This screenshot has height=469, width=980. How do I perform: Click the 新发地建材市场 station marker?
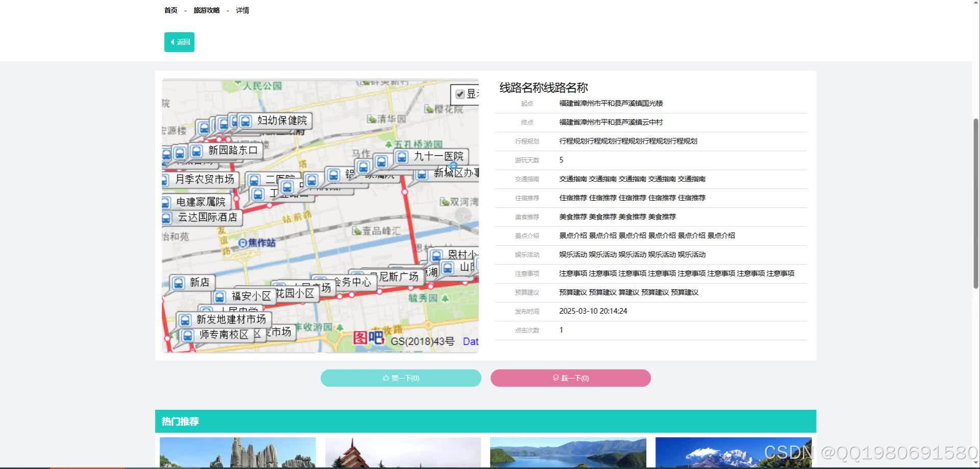[x=185, y=319]
